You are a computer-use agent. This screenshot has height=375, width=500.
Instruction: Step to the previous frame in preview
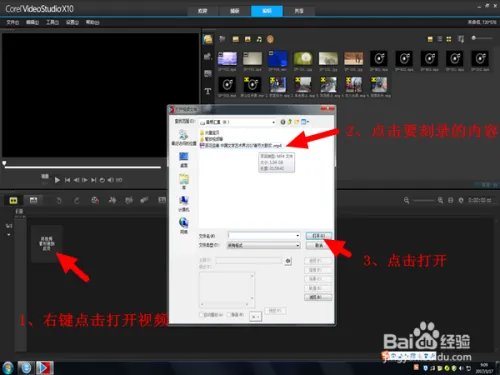coord(76,180)
